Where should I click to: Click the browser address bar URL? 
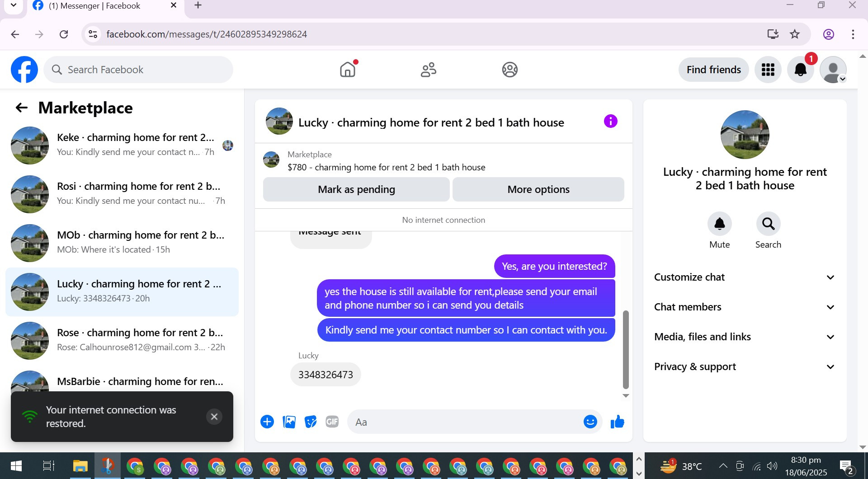click(x=207, y=34)
